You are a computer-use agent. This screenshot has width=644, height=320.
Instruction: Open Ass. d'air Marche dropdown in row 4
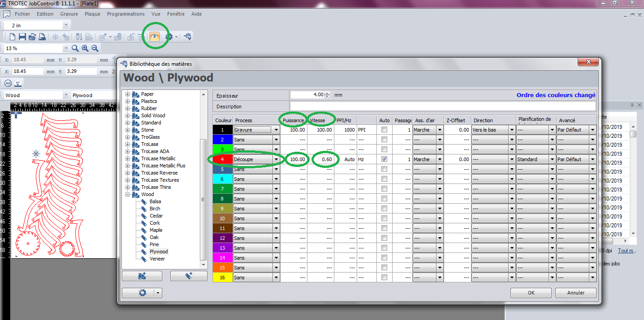440,159
